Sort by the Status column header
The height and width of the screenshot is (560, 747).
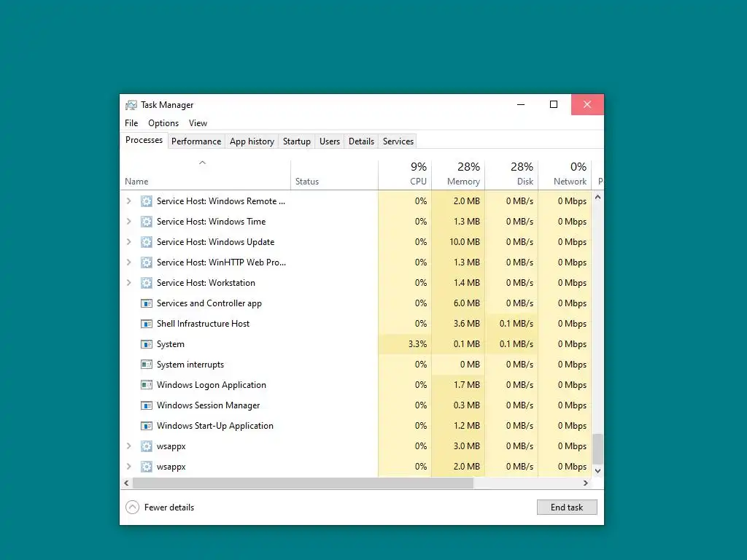334,175
